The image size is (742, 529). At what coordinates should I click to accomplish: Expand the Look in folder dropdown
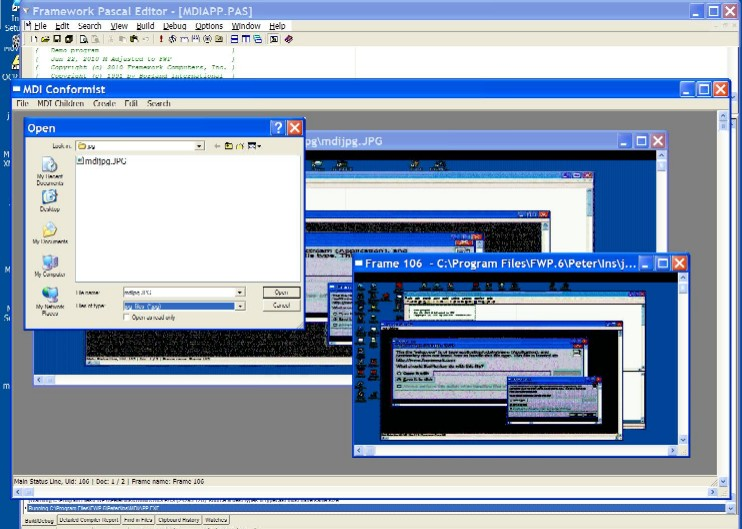point(200,146)
